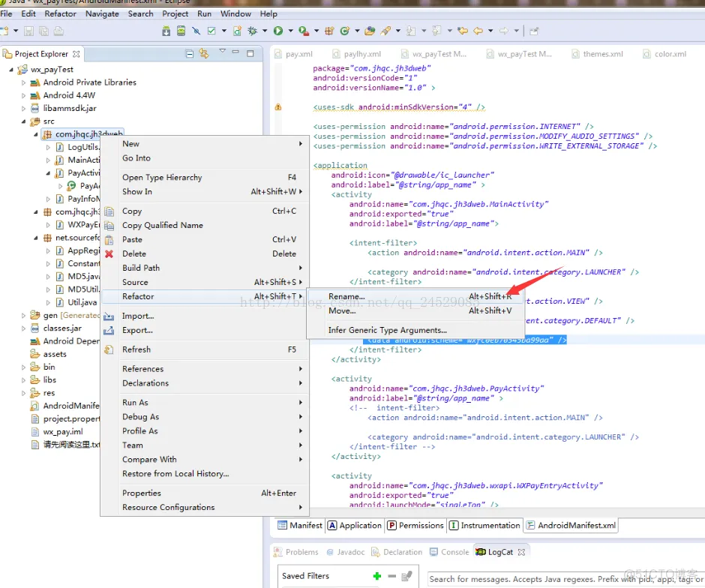705x588 pixels.
Task: Open the Android SDK Manager icon
Action: coord(166,31)
